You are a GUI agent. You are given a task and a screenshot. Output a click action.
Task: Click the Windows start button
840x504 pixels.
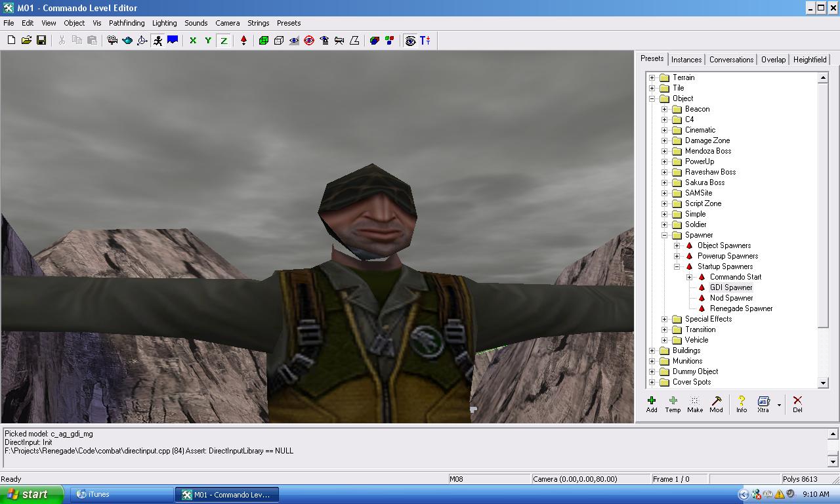point(31,494)
